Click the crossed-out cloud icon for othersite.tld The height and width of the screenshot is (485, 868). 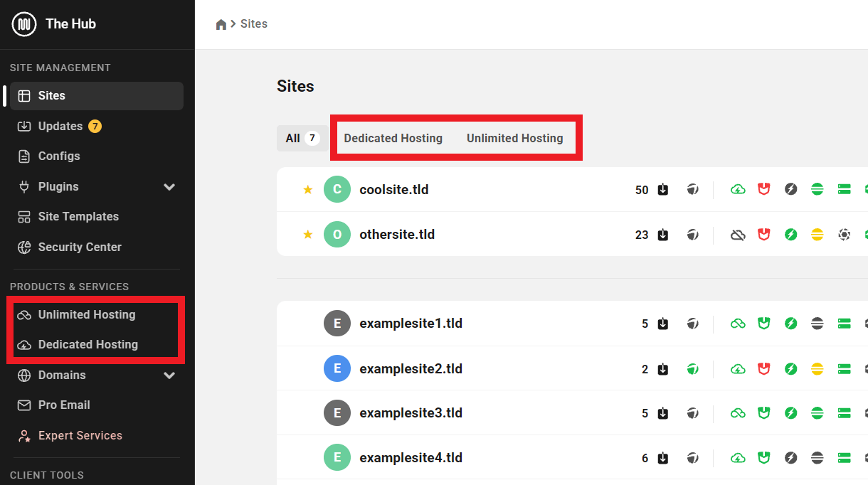coord(738,235)
